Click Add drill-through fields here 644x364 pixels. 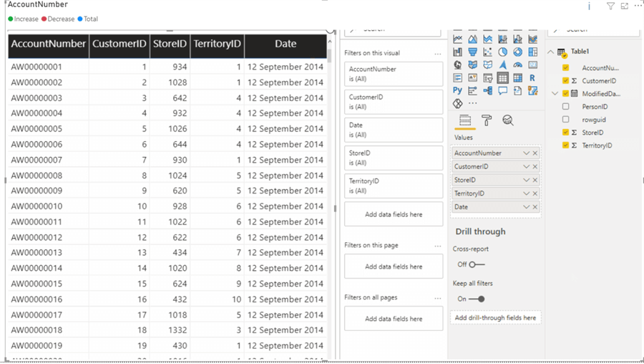[x=495, y=317]
